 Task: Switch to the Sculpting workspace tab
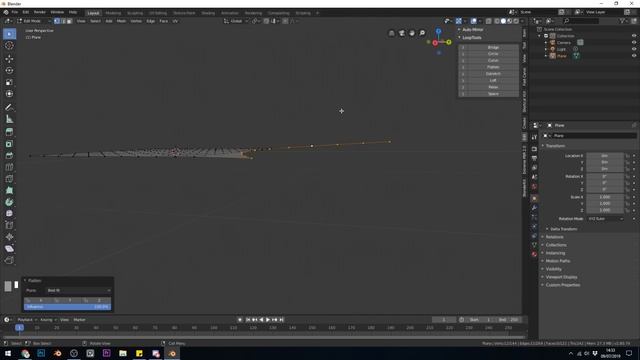point(135,13)
